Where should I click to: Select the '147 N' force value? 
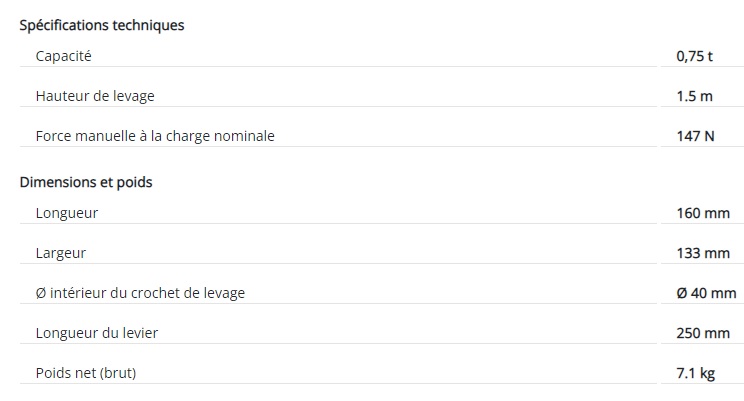[x=695, y=136]
